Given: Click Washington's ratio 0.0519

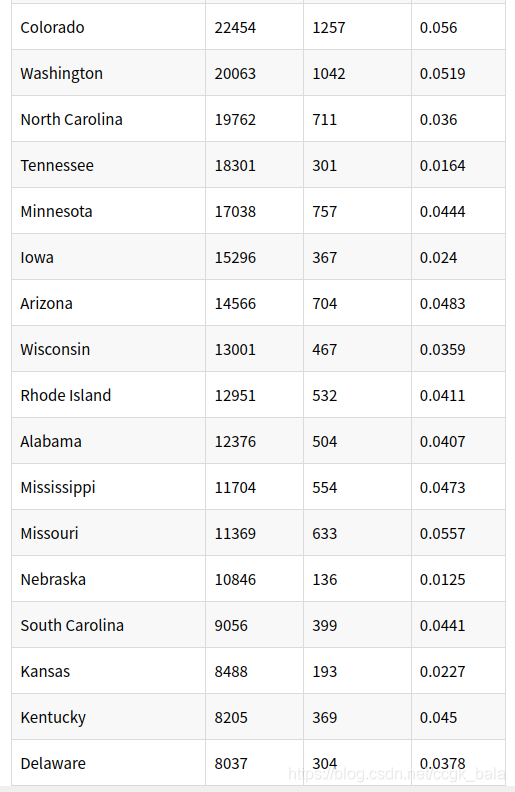Looking at the screenshot, I should [442, 74].
